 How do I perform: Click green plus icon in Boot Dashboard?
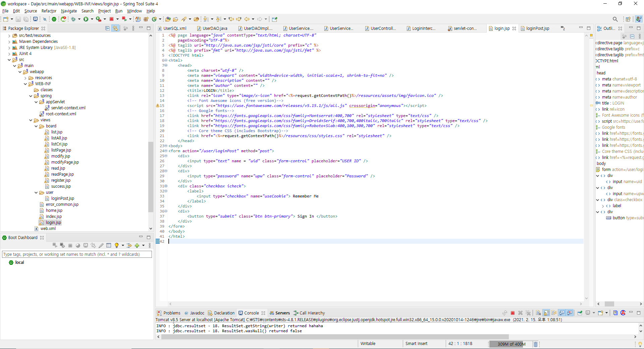click(137, 245)
